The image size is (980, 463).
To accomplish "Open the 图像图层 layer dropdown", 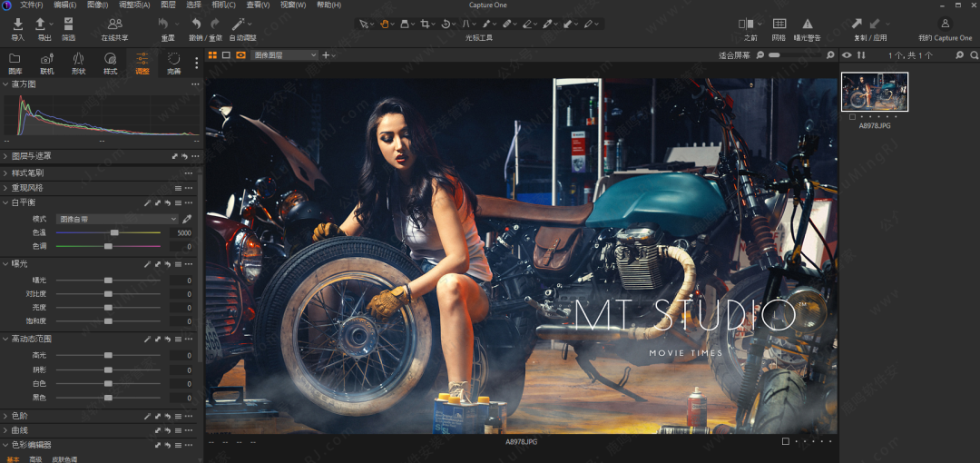I will tap(284, 55).
